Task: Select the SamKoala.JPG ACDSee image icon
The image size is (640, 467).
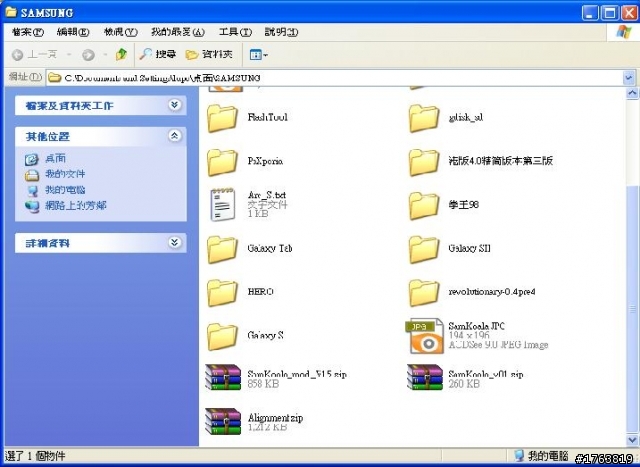Action: [424, 336]
